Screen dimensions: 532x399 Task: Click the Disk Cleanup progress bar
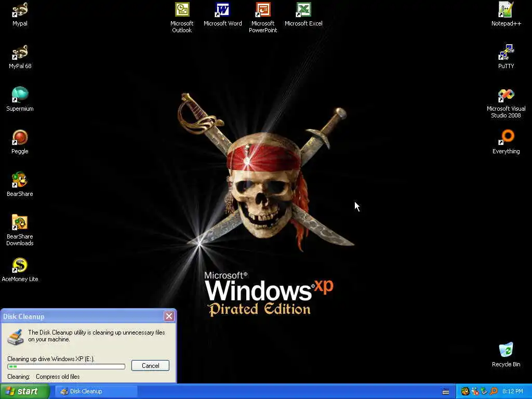tap(66, 366)
